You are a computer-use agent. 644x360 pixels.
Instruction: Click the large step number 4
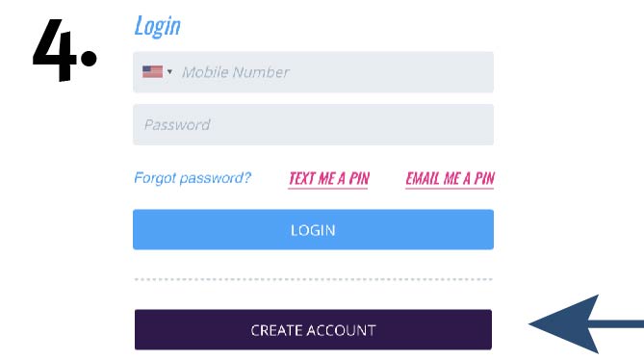coord(55,50)
